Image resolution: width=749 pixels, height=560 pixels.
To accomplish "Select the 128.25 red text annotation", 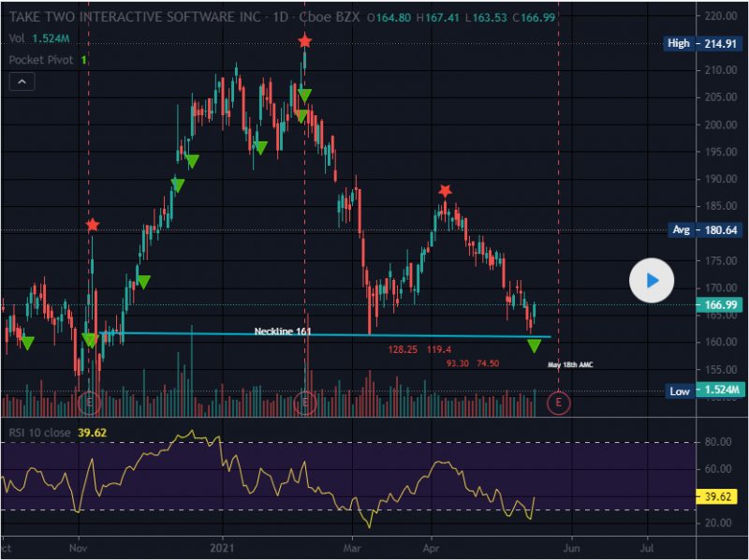I will (x=403, y=349).
